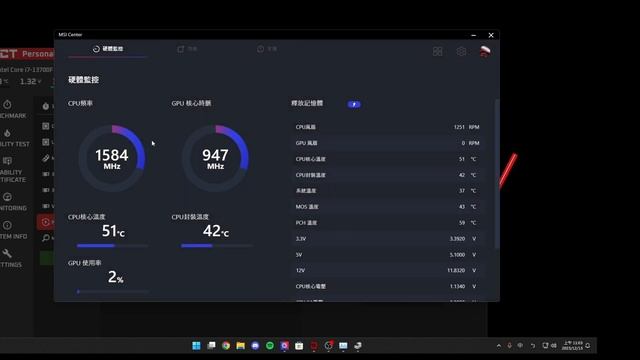This screenshot has width=640, height=360.
Task: Select the CPU核心電壓 1.1340 V row
Action: 387,286
